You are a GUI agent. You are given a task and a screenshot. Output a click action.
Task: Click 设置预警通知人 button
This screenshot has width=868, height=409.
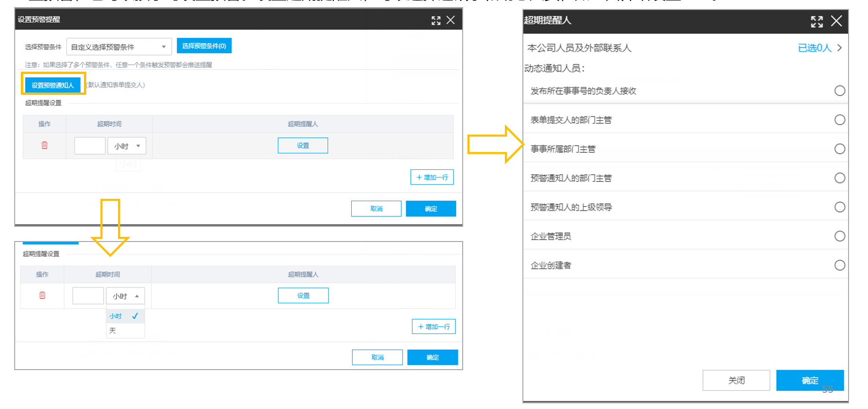[x=53, y=85]
